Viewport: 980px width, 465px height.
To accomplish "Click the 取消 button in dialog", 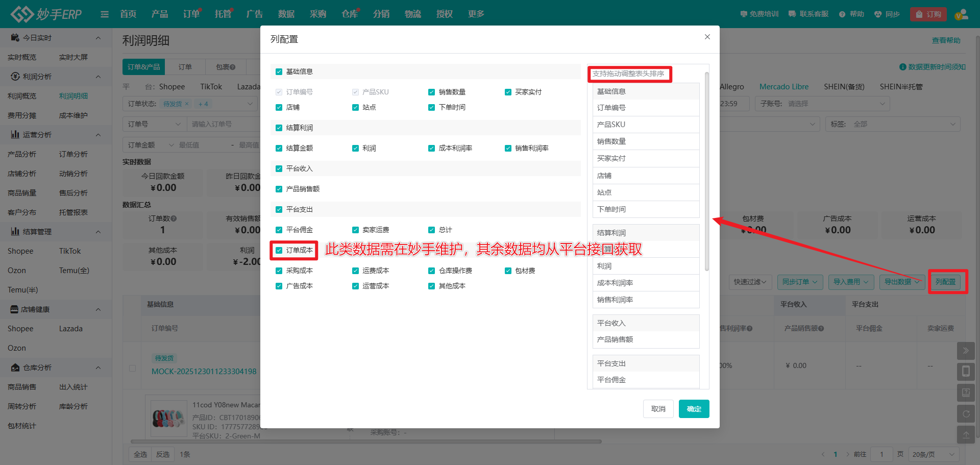I will point(658,409).
